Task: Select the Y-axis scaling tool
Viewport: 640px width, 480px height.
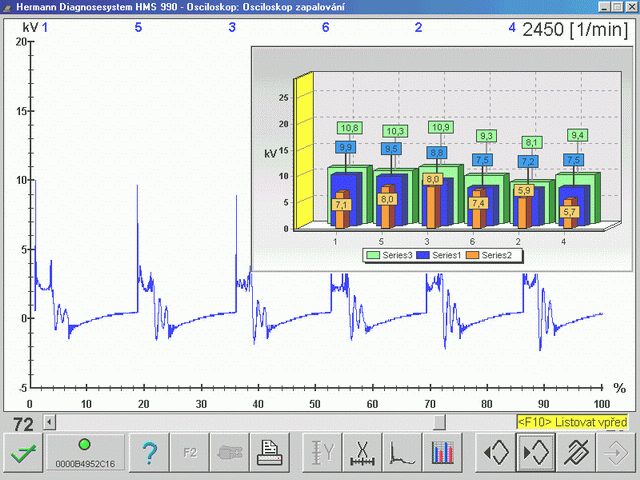Action: click(x=322, y=453)
